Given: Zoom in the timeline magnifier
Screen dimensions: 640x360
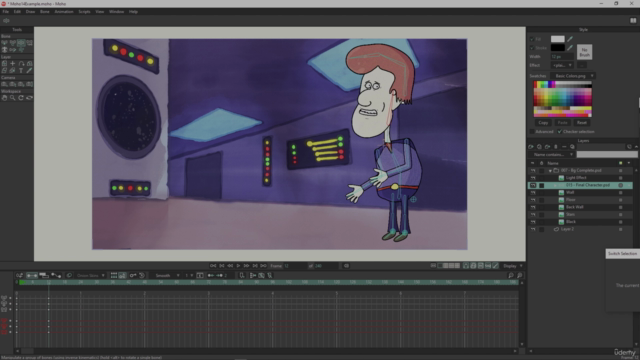Looking at the screenshot, I should tap(520, 276).
